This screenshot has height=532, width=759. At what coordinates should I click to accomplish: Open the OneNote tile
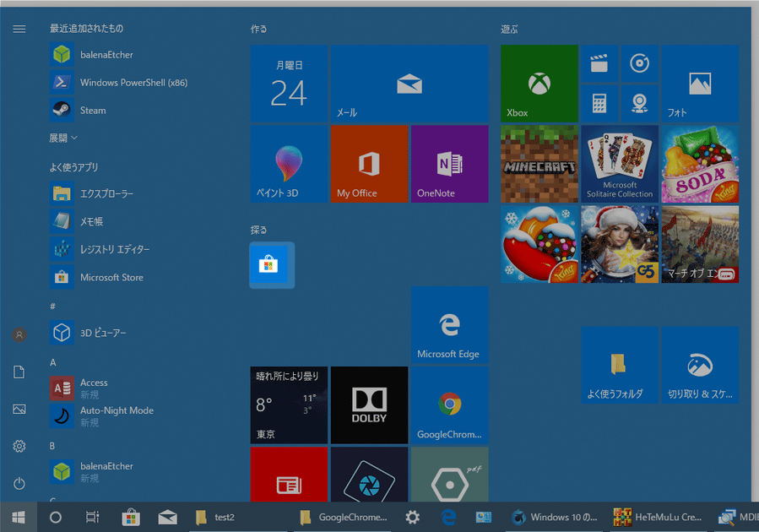[x=450, y=164]
